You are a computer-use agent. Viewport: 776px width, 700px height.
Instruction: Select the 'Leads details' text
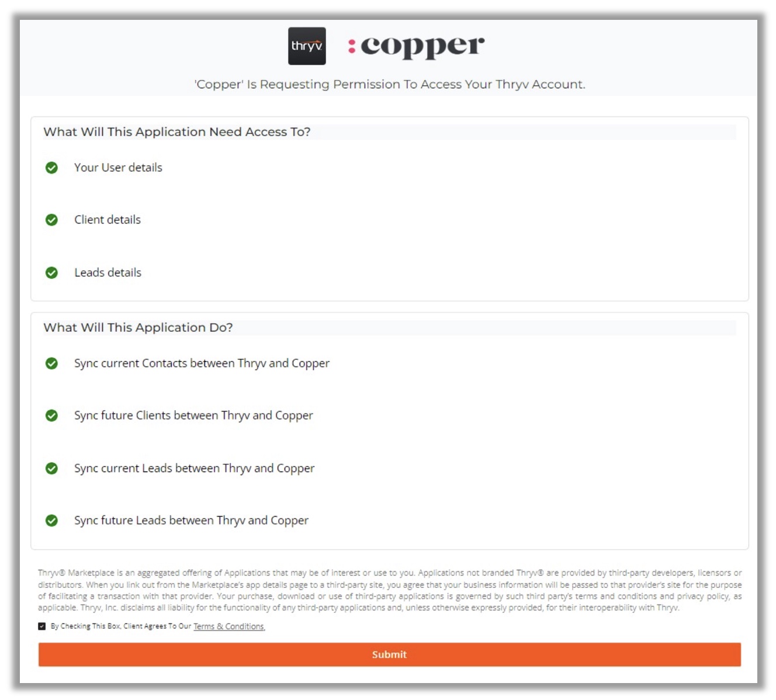point(108,273)
